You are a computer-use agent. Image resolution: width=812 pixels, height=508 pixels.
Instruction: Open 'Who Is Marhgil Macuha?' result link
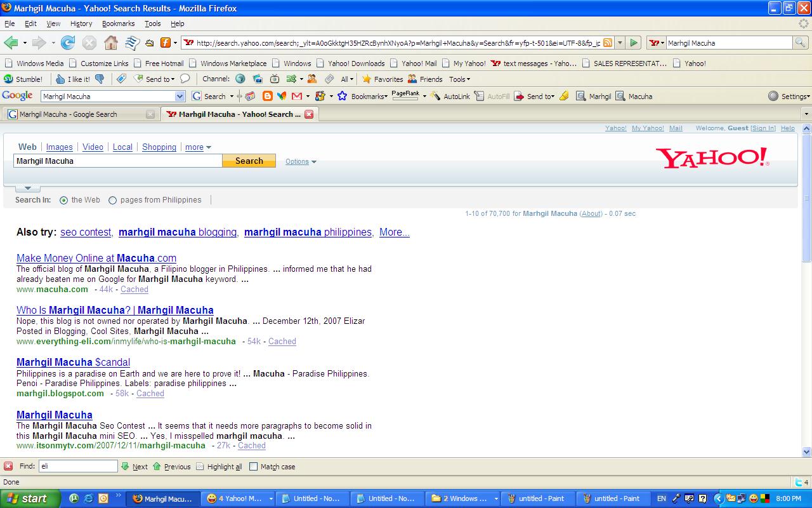[x=115, y=311]
